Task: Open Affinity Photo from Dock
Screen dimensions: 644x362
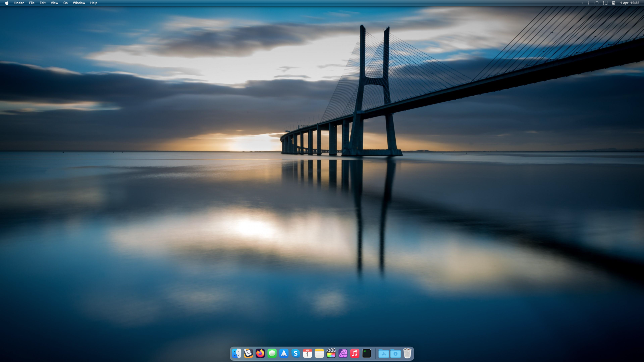Action: point(343,353)
